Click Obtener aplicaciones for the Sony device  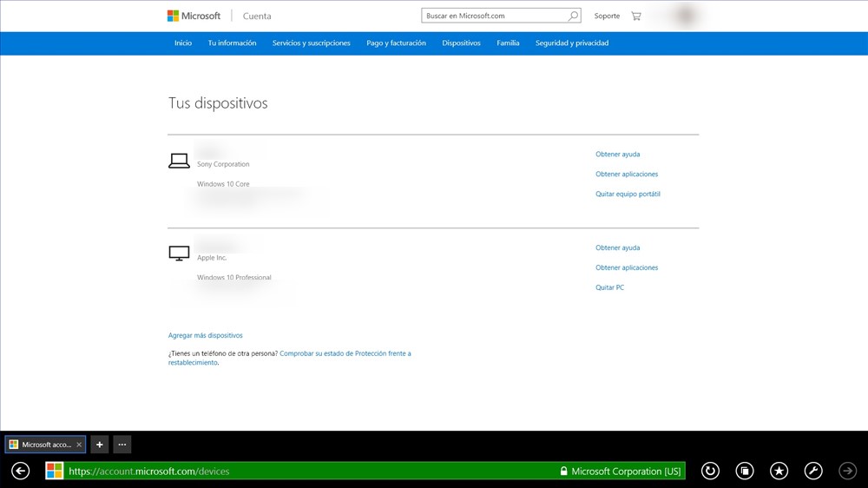point(627,174)
